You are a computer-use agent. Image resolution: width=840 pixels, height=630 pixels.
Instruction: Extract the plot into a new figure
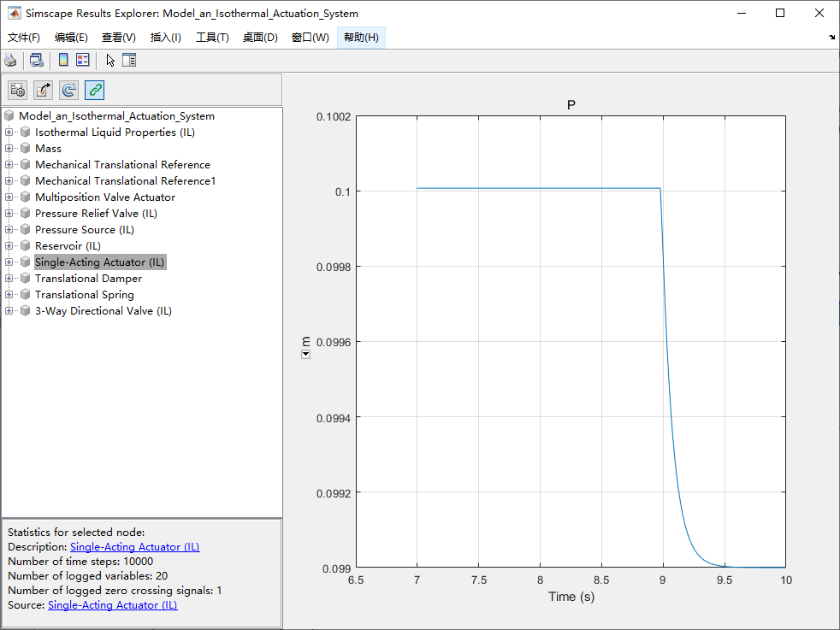click(44, 90)
